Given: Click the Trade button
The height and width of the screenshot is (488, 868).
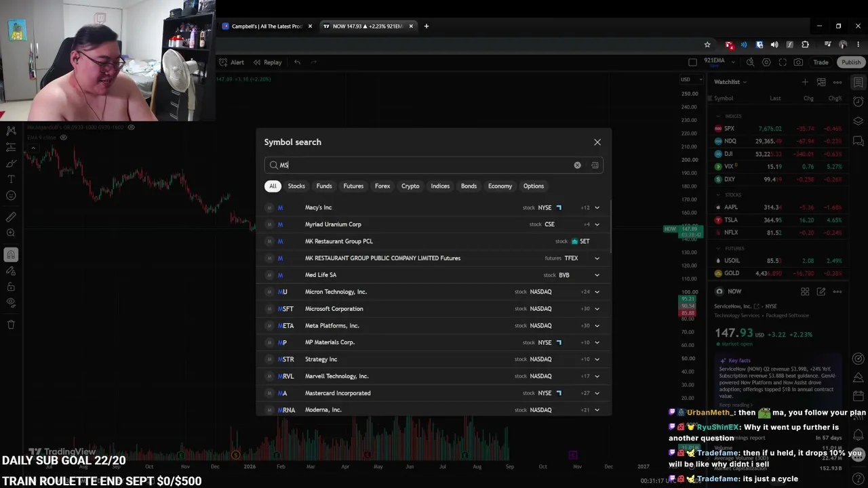Looking at the screenshot, I should point(821,62).
